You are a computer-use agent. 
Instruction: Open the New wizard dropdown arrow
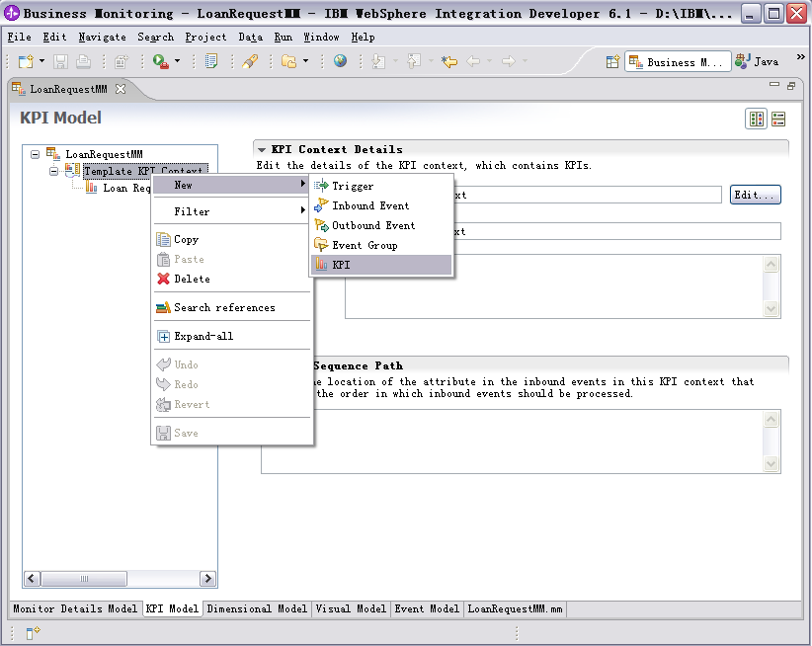41,61
